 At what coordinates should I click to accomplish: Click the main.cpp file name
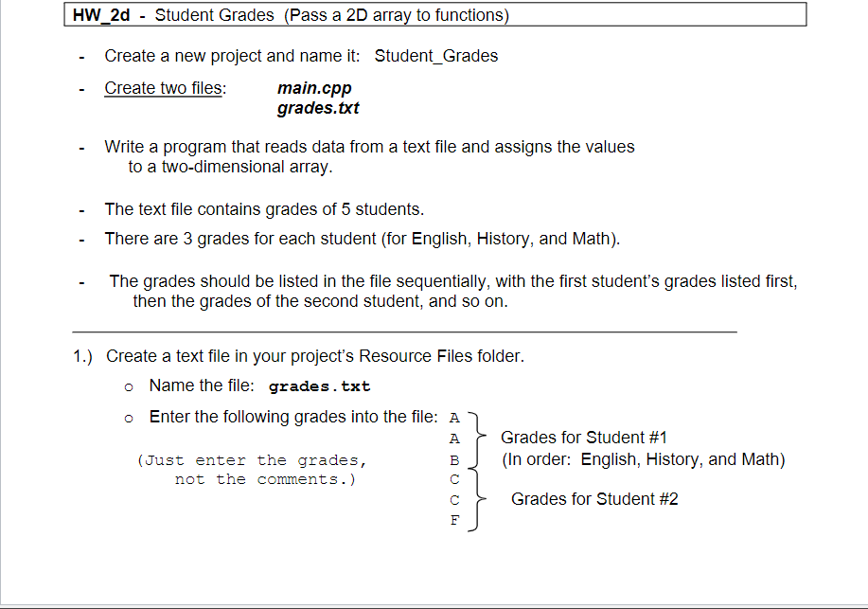pyautogui.click(x=313, y=88)
